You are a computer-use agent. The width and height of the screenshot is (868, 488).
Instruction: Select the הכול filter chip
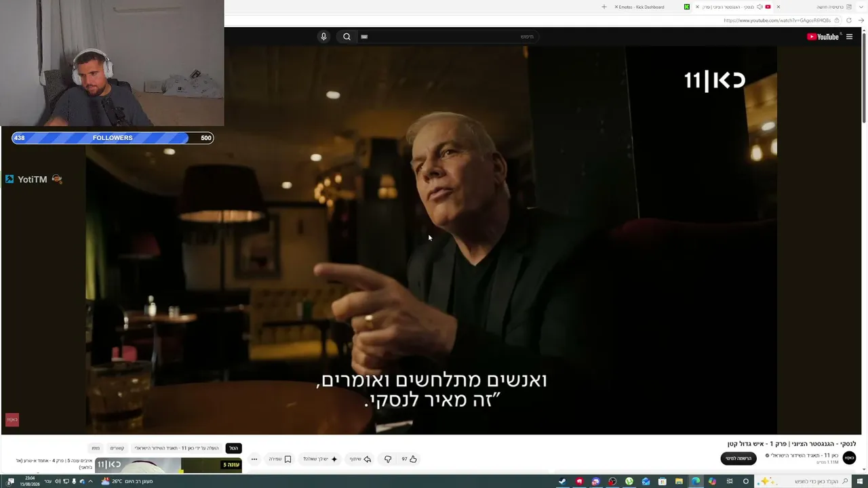click(233, 448)
